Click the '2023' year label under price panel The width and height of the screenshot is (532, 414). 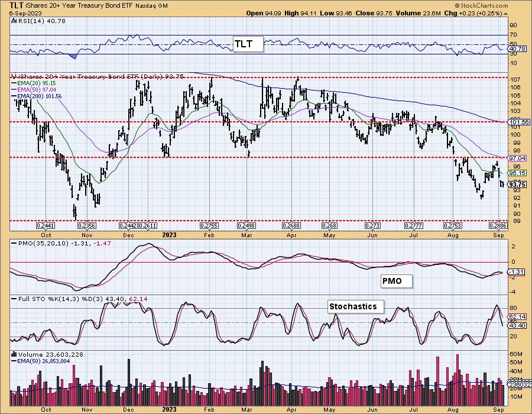(169, 235)
